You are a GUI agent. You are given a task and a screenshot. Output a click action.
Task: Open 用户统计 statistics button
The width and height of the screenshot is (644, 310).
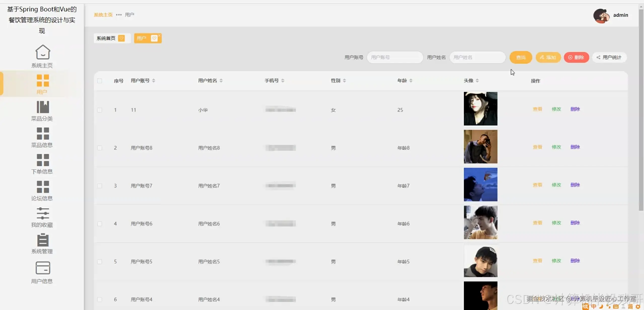tap(609, 57)
